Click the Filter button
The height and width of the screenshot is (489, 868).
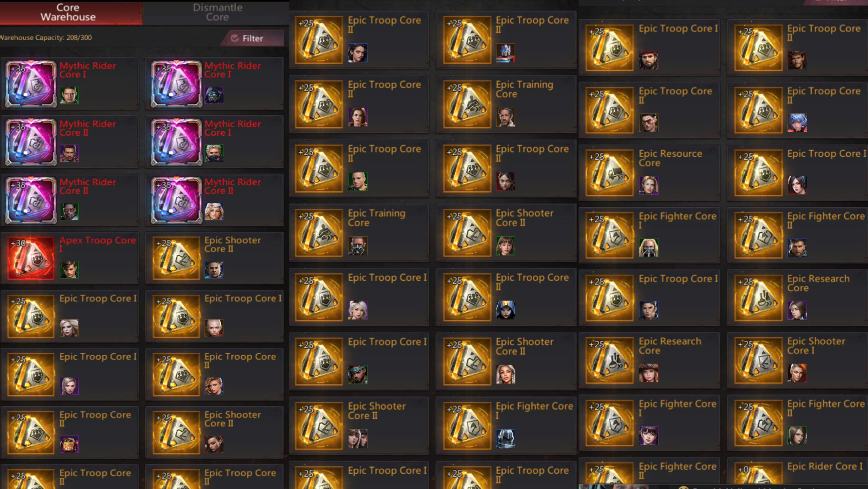[252, 38]
